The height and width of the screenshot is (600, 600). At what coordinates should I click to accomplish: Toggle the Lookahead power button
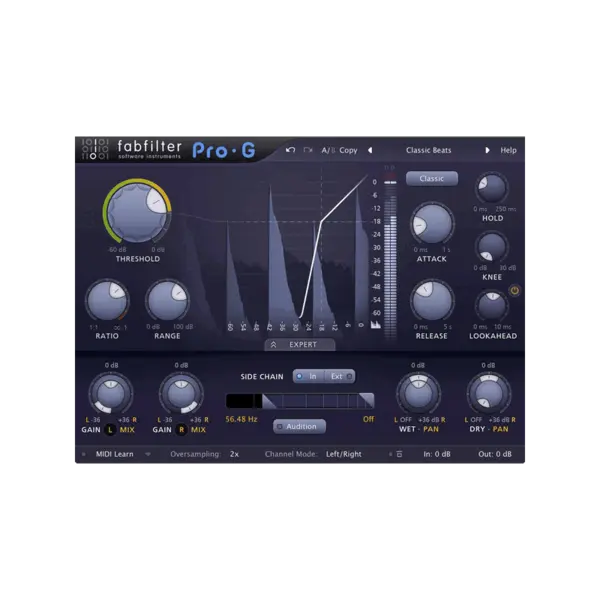click(x=515, y=290)
